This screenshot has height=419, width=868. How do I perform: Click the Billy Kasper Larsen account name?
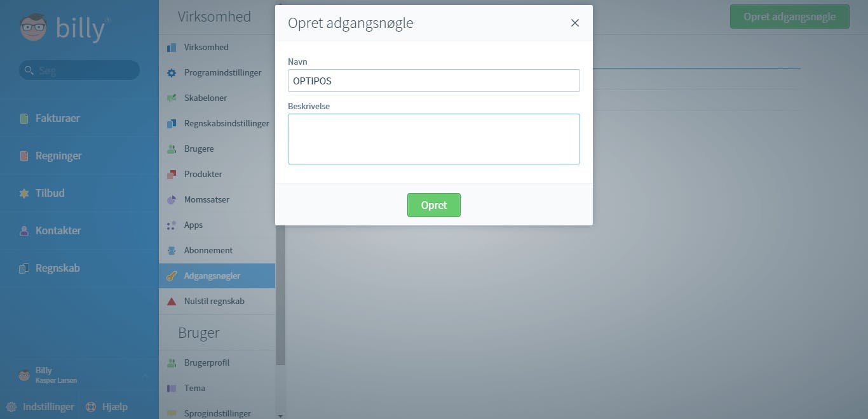[x=57, y=375]
